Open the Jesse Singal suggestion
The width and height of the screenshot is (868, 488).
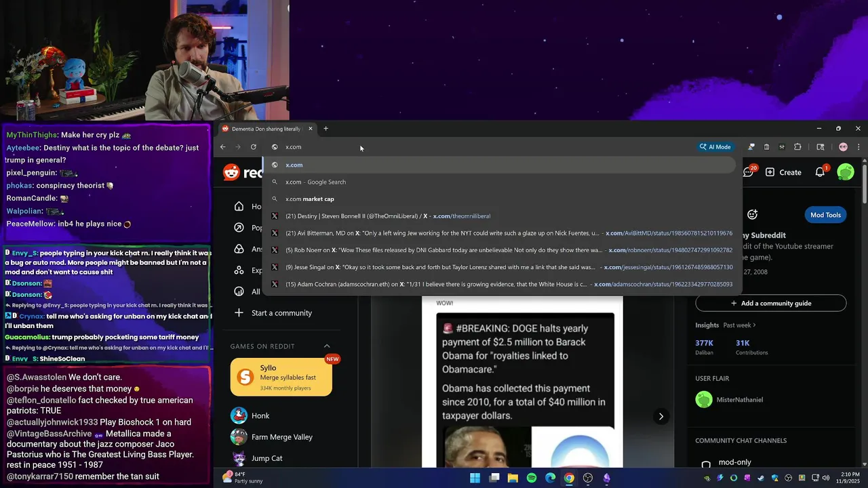coord(499,267)
